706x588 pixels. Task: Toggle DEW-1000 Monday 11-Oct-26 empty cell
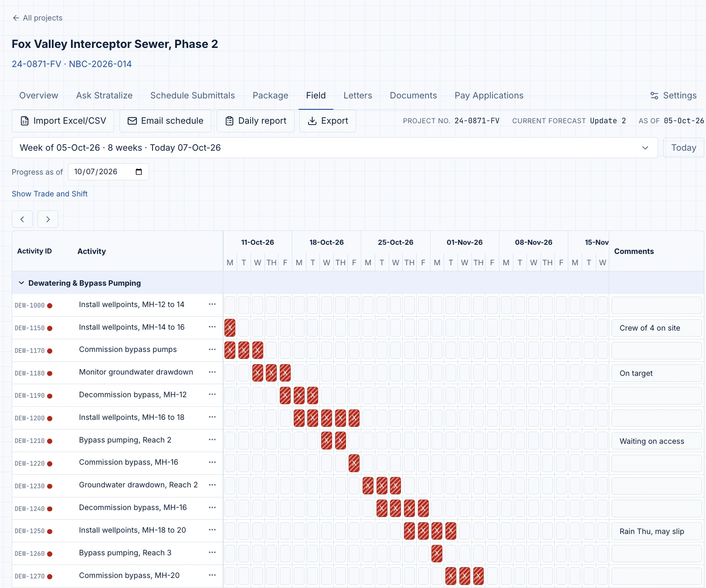(230, 305)
